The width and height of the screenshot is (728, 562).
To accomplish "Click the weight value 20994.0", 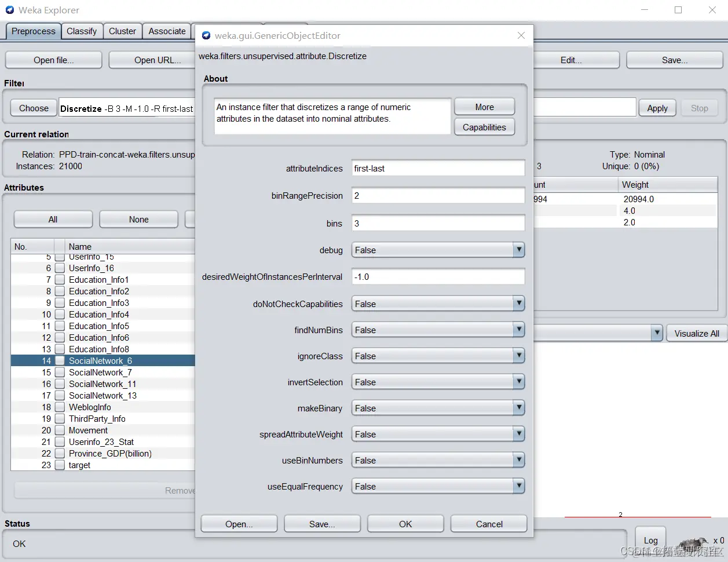I will point(638,199).
